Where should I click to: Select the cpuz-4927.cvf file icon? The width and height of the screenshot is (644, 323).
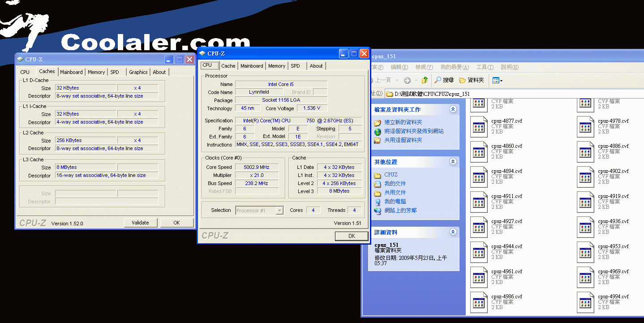[x=479, y=227]
